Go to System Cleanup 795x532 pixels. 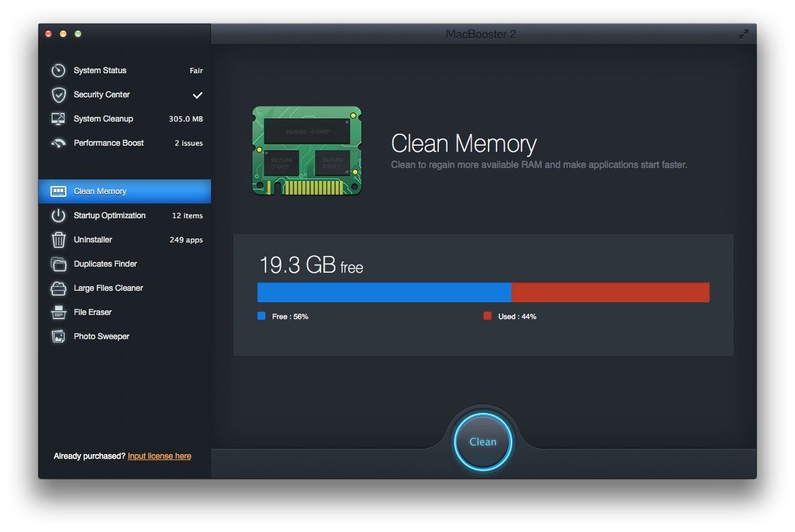coord(125,119)
